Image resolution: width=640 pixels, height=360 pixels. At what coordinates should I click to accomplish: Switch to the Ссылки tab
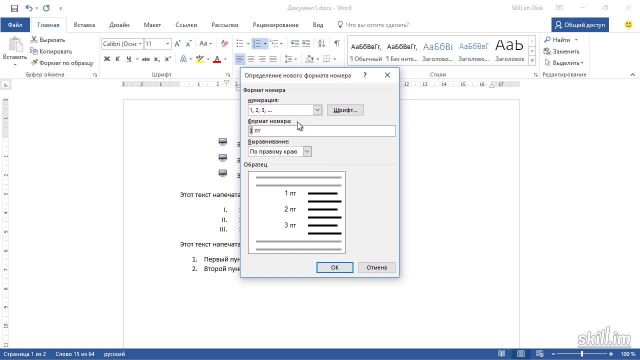click(186, 25)
